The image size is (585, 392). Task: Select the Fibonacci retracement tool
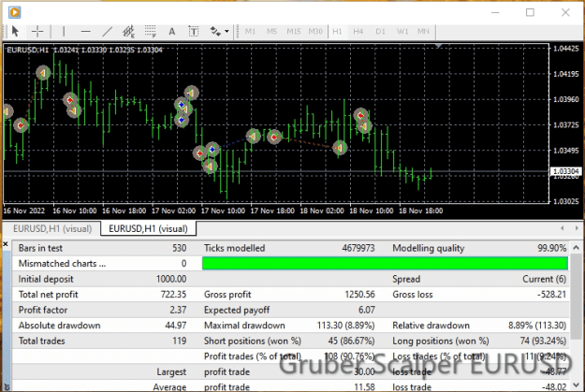151,31
